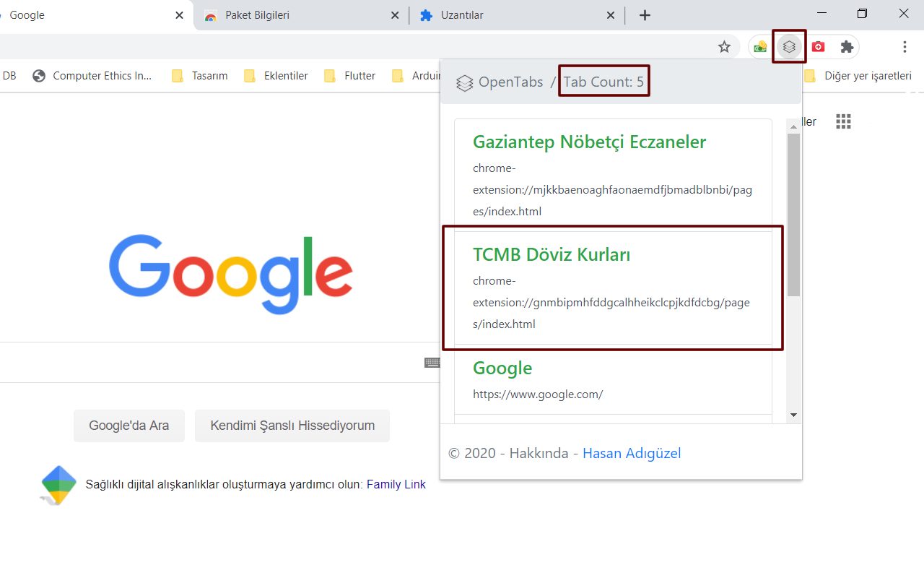924x578 pixels.
Task: Click the Google logo image
Action: coord(231,275)
